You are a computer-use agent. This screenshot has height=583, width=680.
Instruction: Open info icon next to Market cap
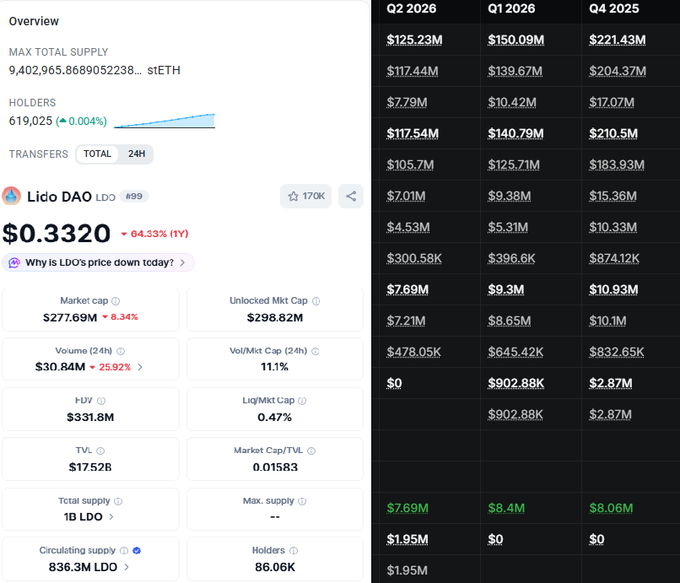(x=115, y=301)
